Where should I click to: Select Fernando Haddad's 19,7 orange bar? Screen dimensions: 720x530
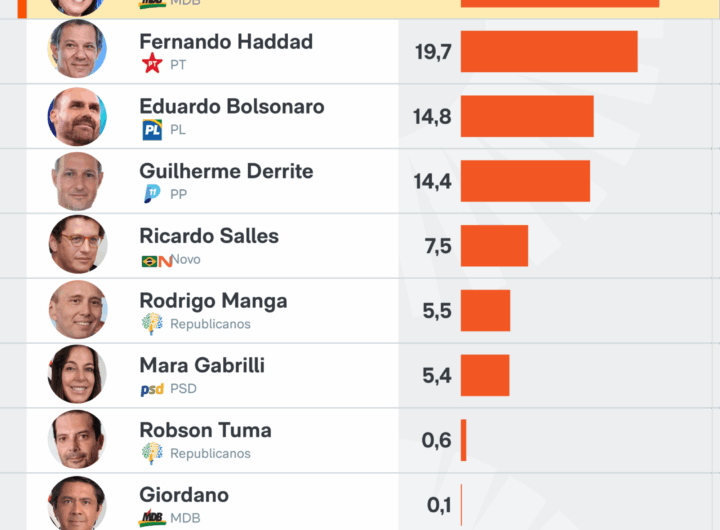point(549,52)
